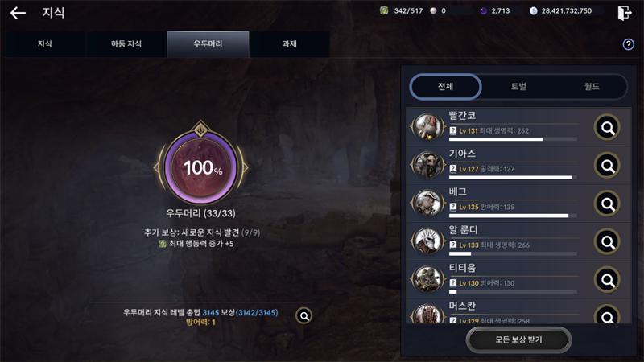Select the 전체 filter
The image size is (644, 362).
pos(446,87)
